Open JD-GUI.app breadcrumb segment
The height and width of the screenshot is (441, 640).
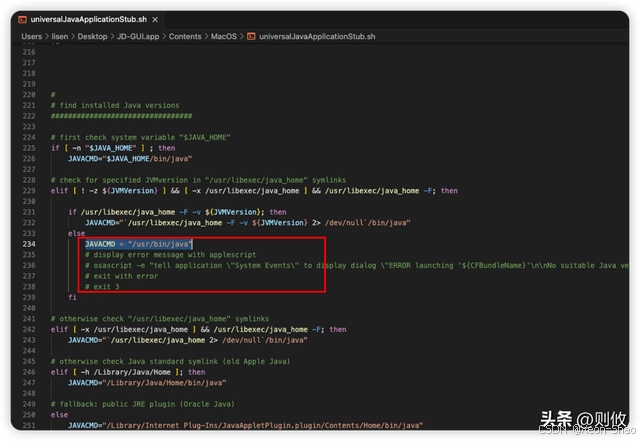(138, 36)
